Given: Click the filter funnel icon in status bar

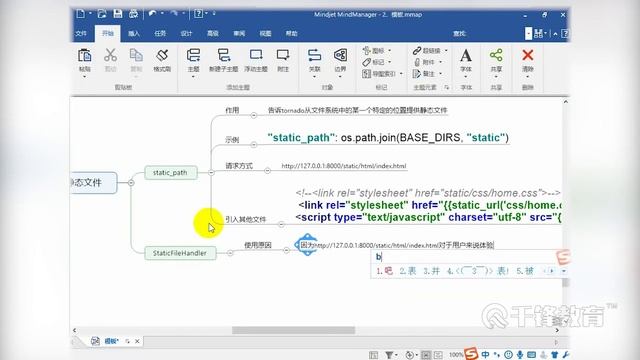Looking at the screenshot, I should [389, 355].
